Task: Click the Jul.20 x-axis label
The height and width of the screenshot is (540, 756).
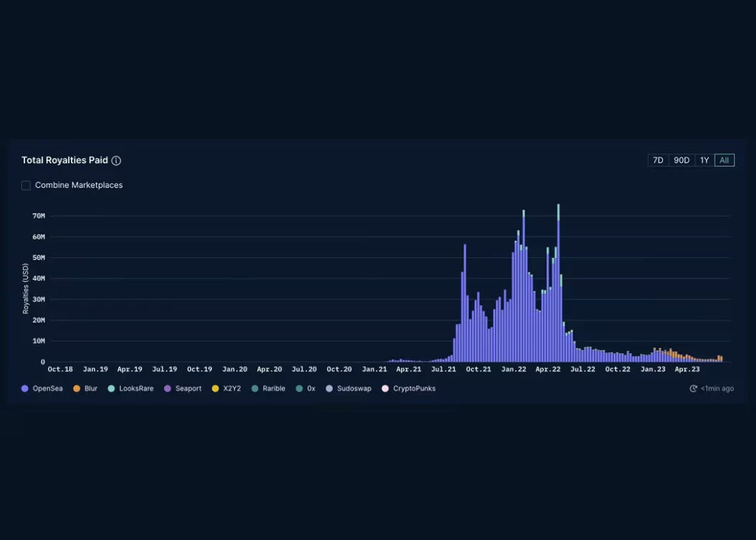Action: tap(304, 369)
